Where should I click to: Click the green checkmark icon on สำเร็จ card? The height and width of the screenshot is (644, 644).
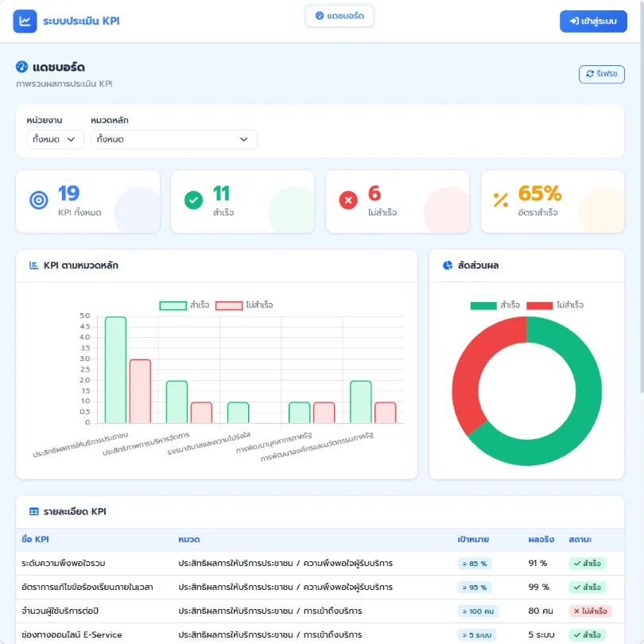193,200
